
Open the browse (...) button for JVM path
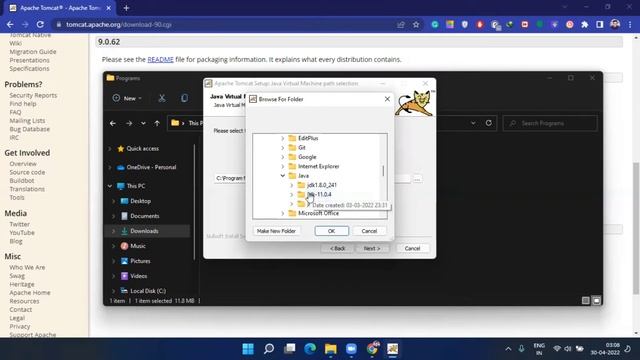coord(417,179)
